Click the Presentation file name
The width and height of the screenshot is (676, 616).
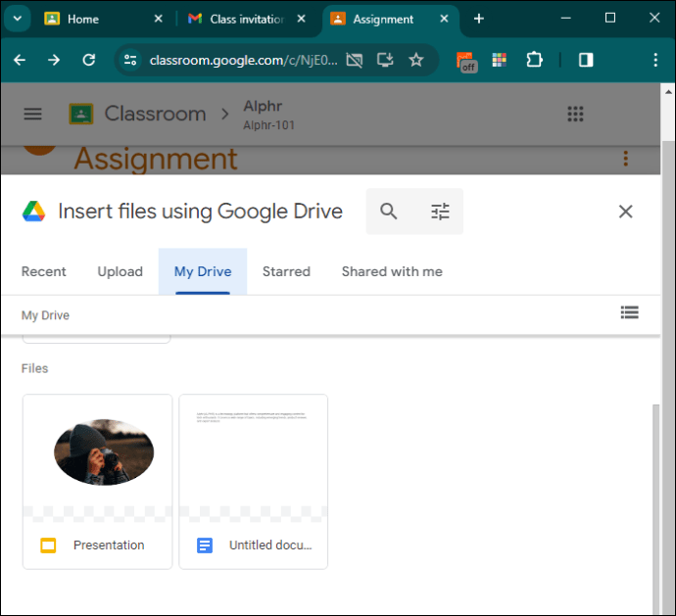click(x=109, y=545)
